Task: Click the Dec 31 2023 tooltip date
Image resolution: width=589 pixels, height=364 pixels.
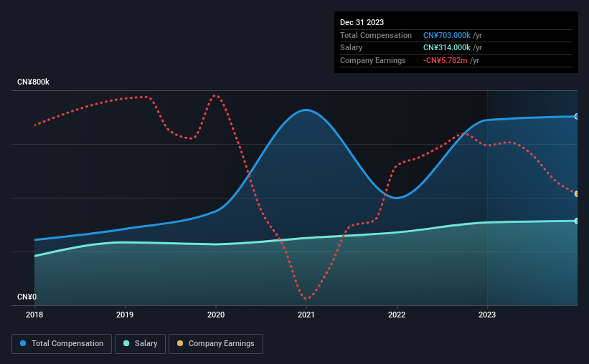Action: [x=362, y=22]
